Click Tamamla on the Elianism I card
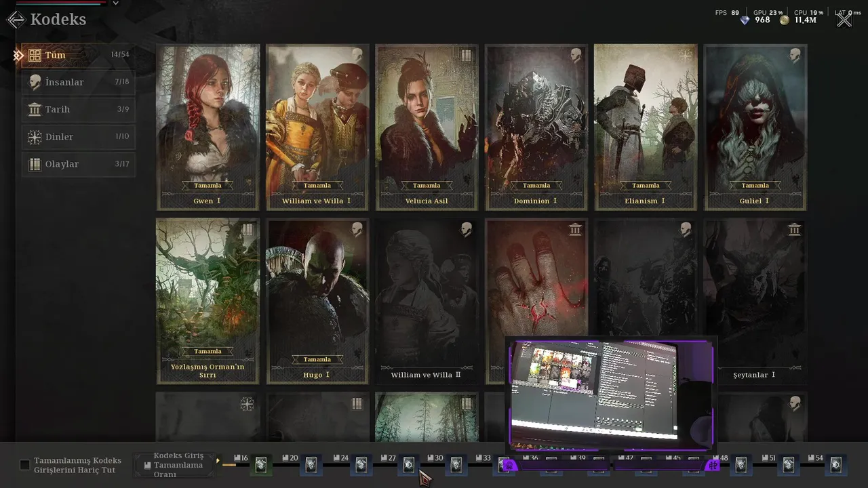Screen dimensions: 868x488 point(646,186)
